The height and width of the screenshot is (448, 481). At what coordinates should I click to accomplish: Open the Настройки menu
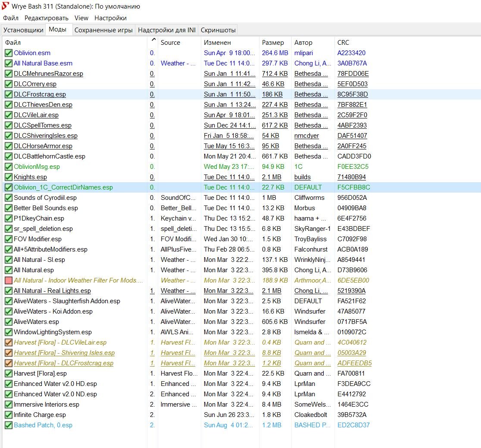pyautogui.click(x=110, y=18)
